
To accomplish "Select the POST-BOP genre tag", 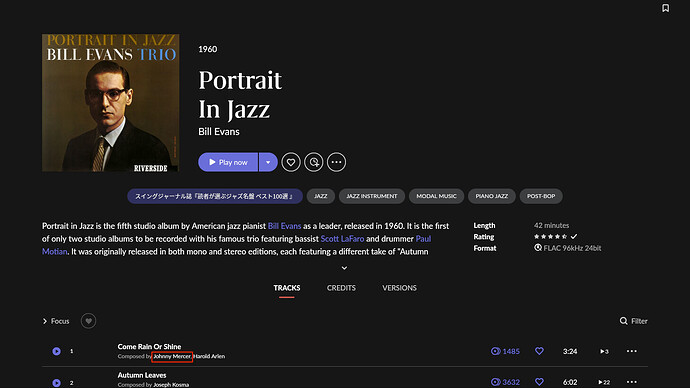I will (x=541, y=196).
